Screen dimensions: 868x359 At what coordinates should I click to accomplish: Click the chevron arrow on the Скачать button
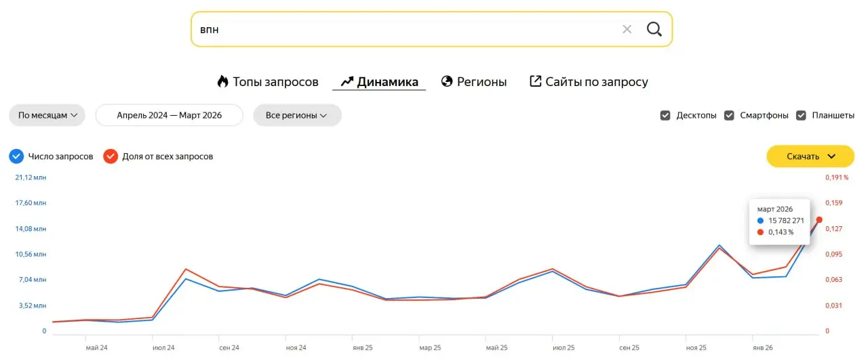point(831,156)
